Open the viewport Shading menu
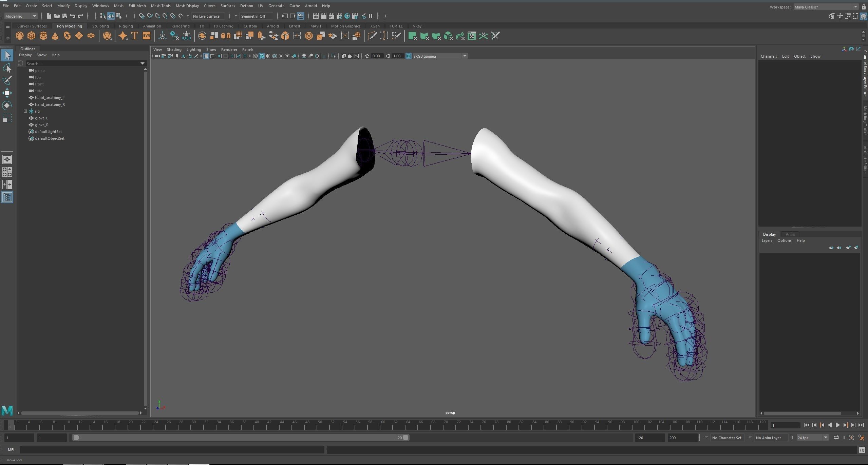 [174, 50]
